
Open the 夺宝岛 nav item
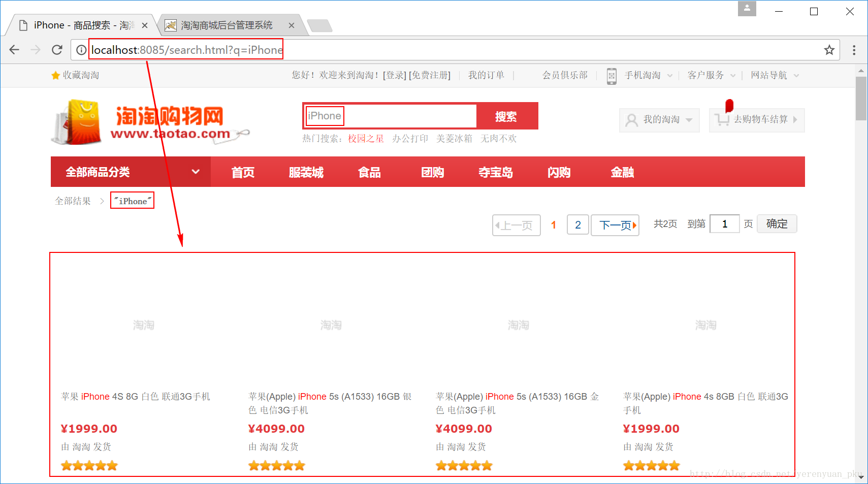click(x=496, y=172)
